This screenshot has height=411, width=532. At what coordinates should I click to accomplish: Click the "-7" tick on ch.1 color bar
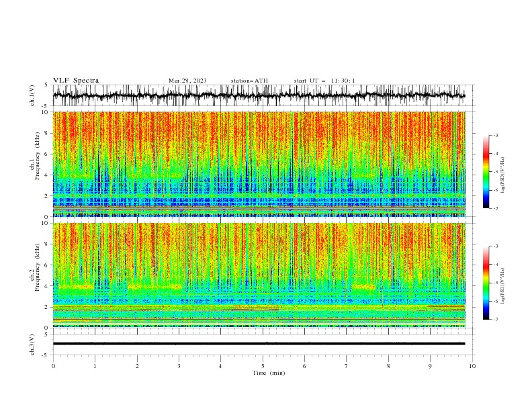[495, 209]
